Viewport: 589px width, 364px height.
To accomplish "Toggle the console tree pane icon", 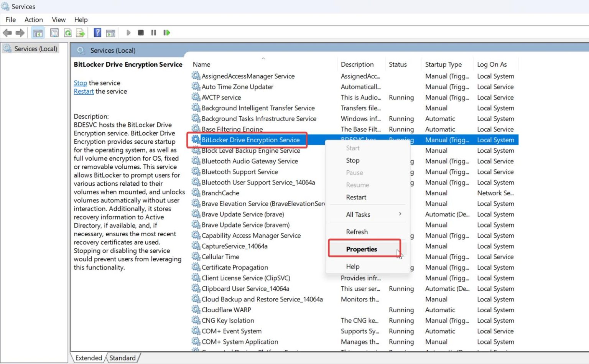I will [x=38, y=33].
